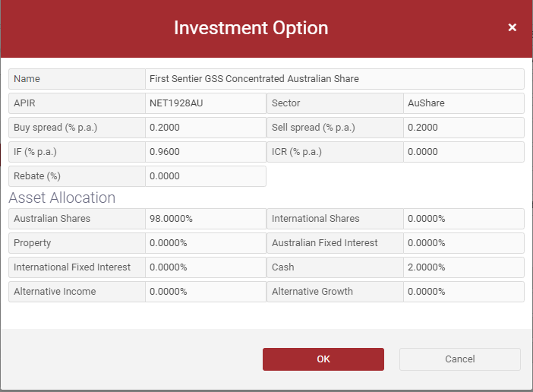Click the International Fixed Interest label

coord(72,267)
